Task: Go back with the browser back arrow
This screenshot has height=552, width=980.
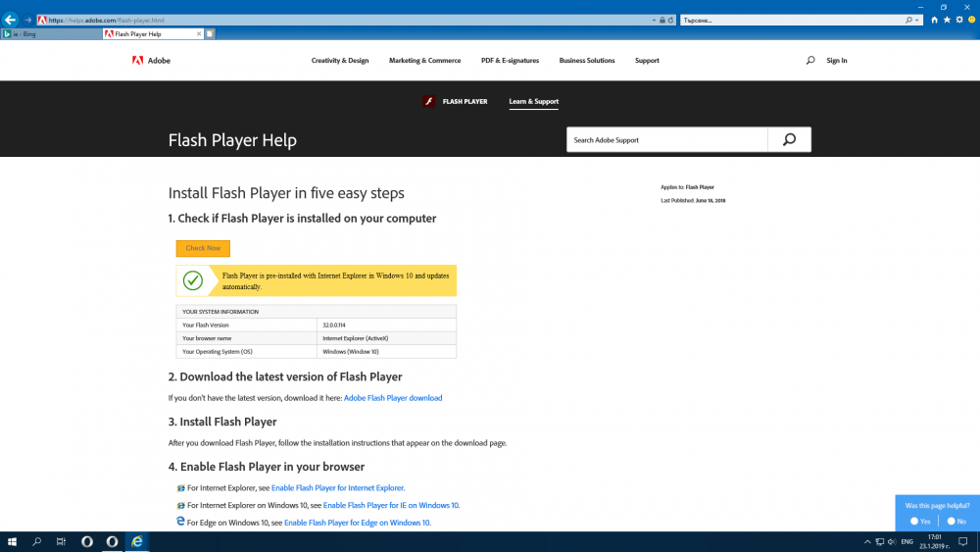Action: pos(10,20)
